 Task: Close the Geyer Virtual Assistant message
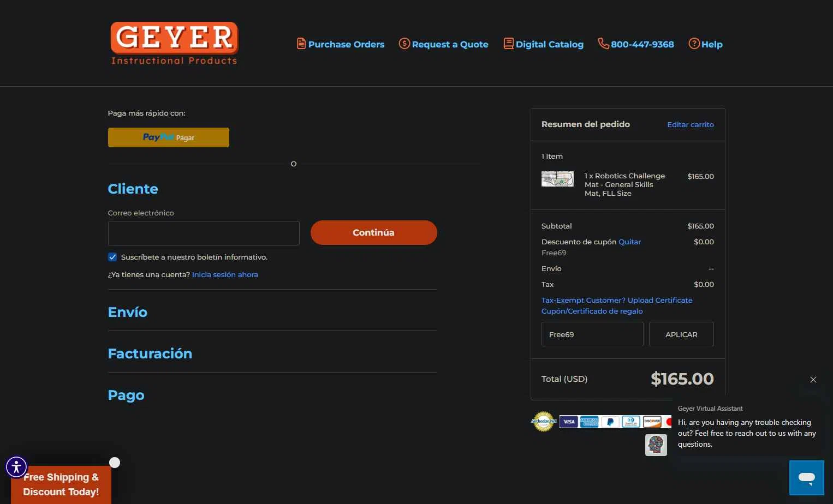[813, 380]
